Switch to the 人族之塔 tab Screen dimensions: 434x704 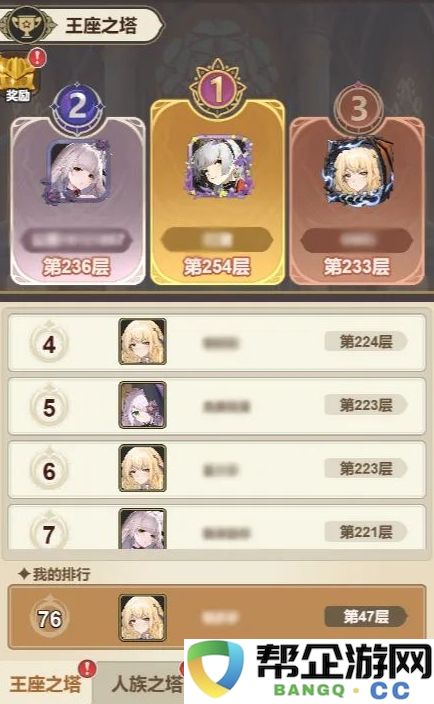point(146,684)
